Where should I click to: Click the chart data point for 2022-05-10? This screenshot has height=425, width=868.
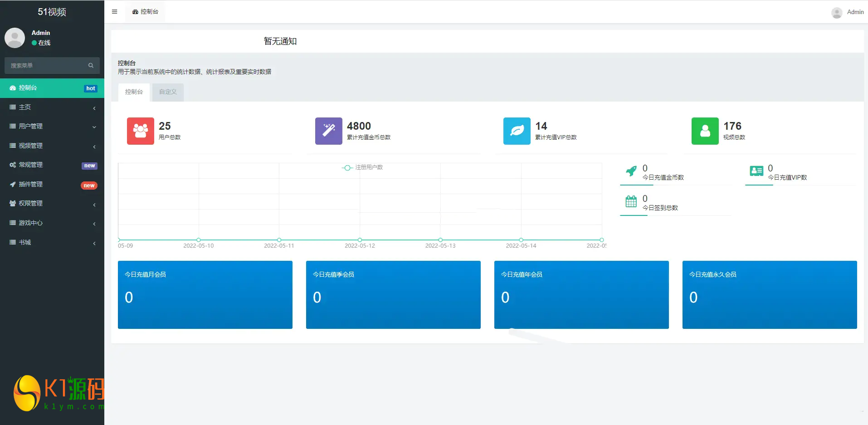click(x=199, y=240)
